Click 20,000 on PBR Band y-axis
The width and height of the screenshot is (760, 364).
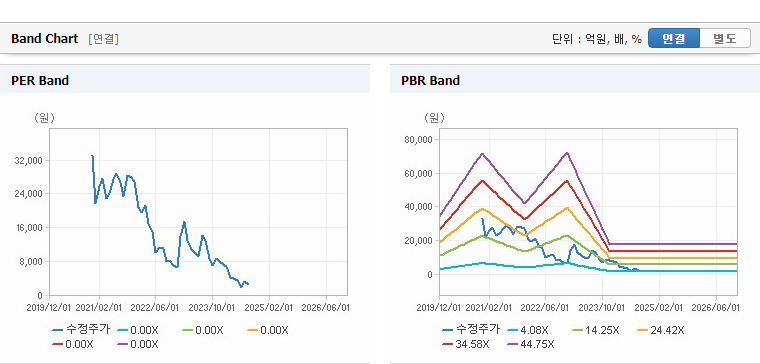pyautogui.click(x=418, y=241)
